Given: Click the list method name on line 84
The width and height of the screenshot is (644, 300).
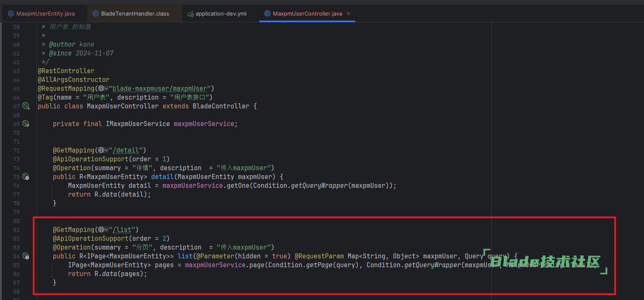Looking at the screenshot, I should tap(185, 256).
